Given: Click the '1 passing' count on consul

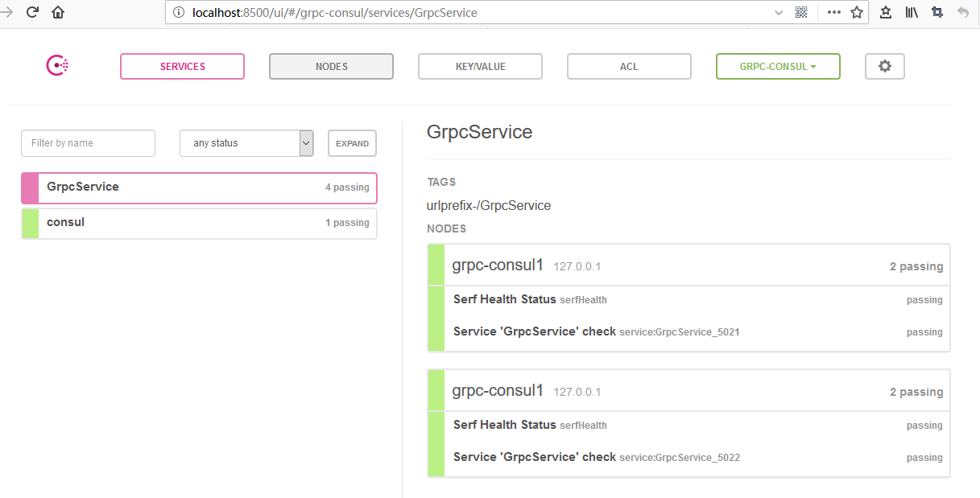Looking at the screenshot, I should [x=347, y=223].
